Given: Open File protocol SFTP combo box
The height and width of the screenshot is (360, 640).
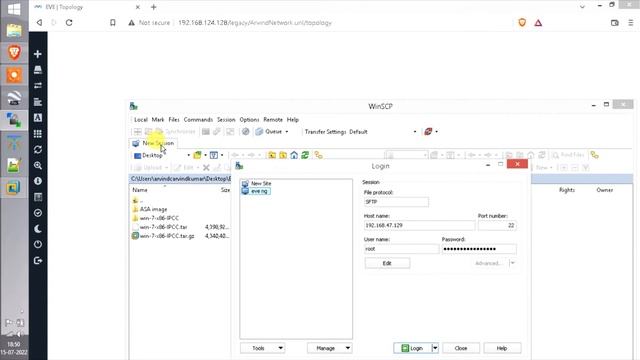Looking at the screenshot, I should point(396,202).
